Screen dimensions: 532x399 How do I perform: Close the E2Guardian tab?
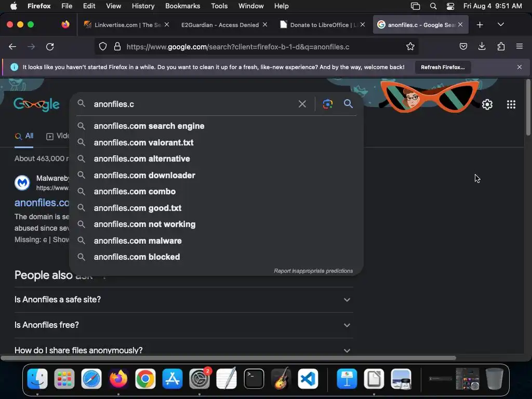[265, 24]
